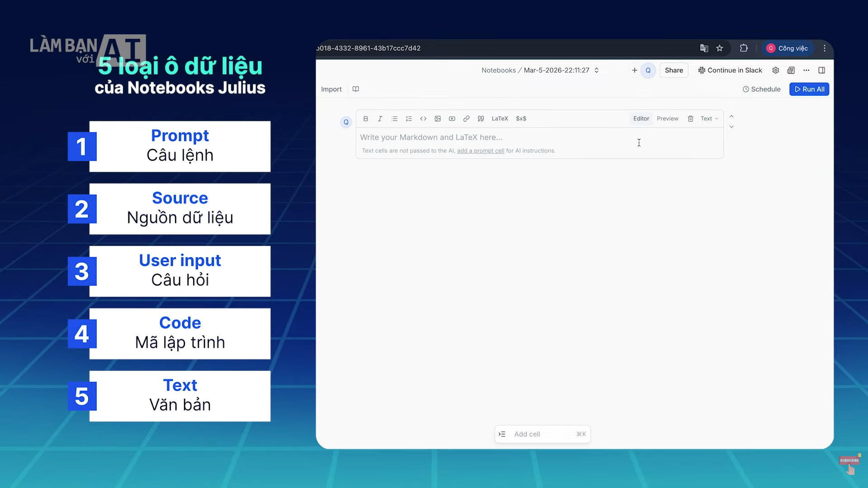Switch to the Editor tab

point(641,118)
